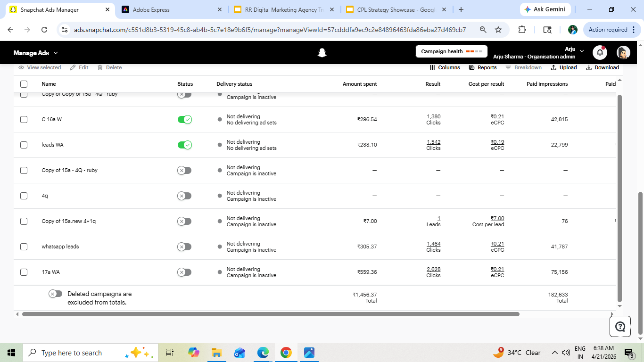644x362 pixels.
Task: Open 2,628 clicks result link
Action: coord(433,269)
